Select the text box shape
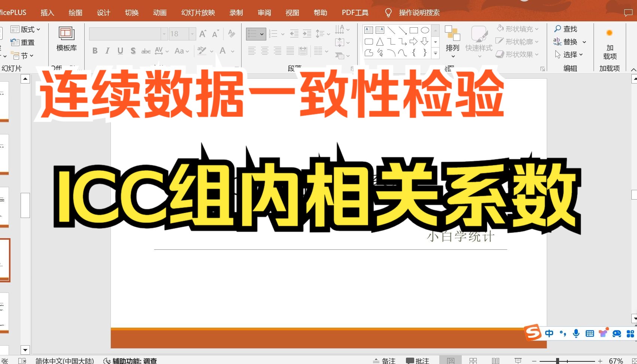Viewport: 637px width, 364px height. tap(369, 30)
